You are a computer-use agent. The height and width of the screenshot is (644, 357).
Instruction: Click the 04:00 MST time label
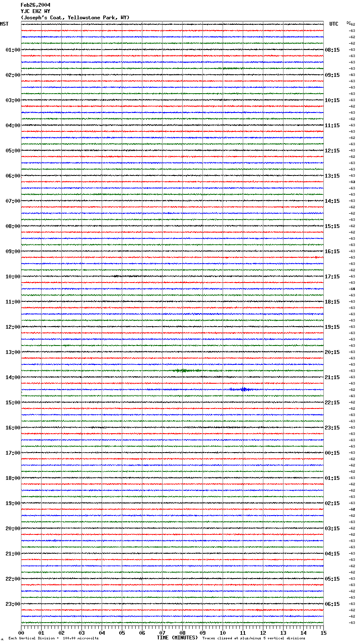pyautogui.click(x=13, y=126)
